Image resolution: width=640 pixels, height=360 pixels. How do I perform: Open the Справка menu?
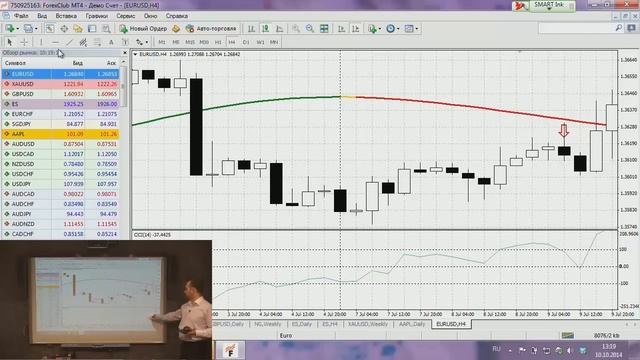coord(177,16)
